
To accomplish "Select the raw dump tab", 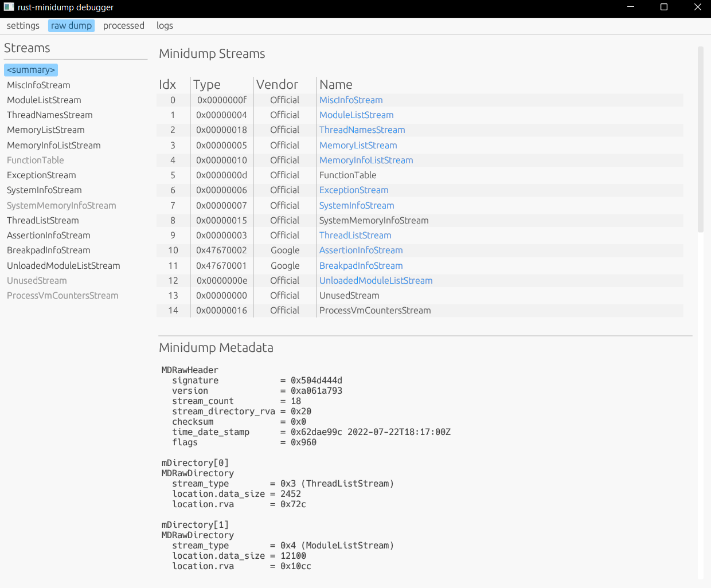I will (71, 26).
